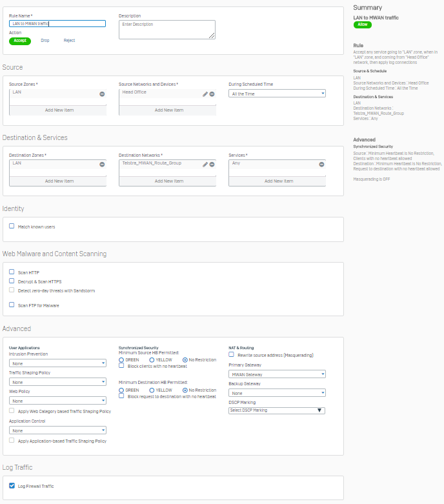444x504 pixels.
Task: Remove Head Office from Source Networks
Action: pyautogui.click(x=212, y=94)
